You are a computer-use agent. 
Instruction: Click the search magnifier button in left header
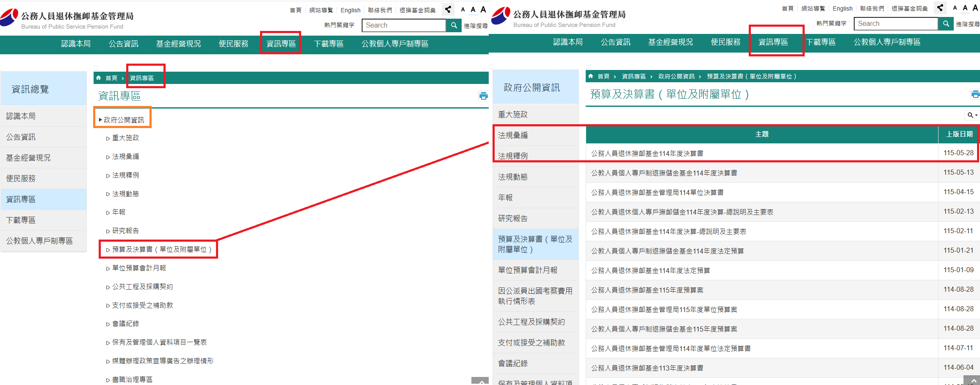click(454, 25)
